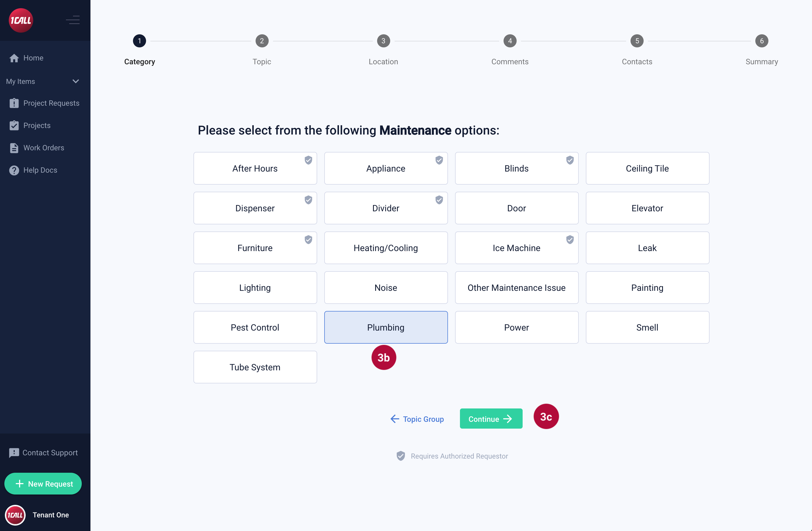This screenshot has height=531, width=812.
Task: Start a New Request
Action: point(43,484)
